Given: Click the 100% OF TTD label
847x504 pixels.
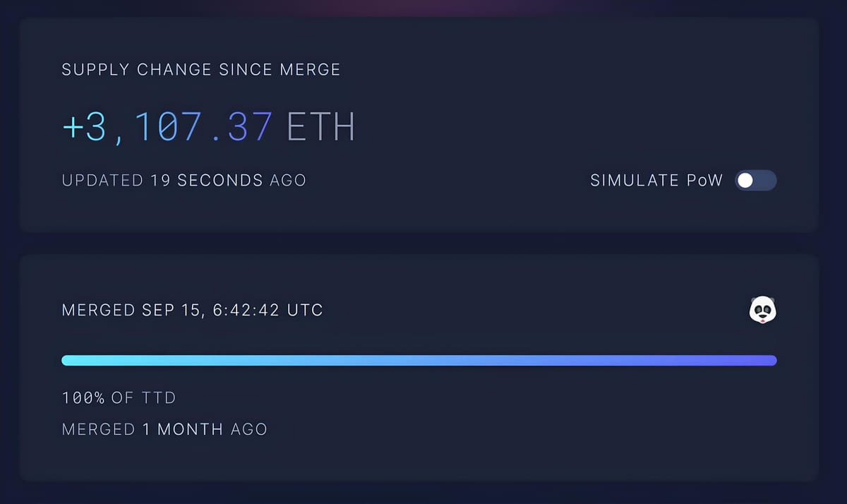Looking at the screenshot, I should [x=119, y=397].
